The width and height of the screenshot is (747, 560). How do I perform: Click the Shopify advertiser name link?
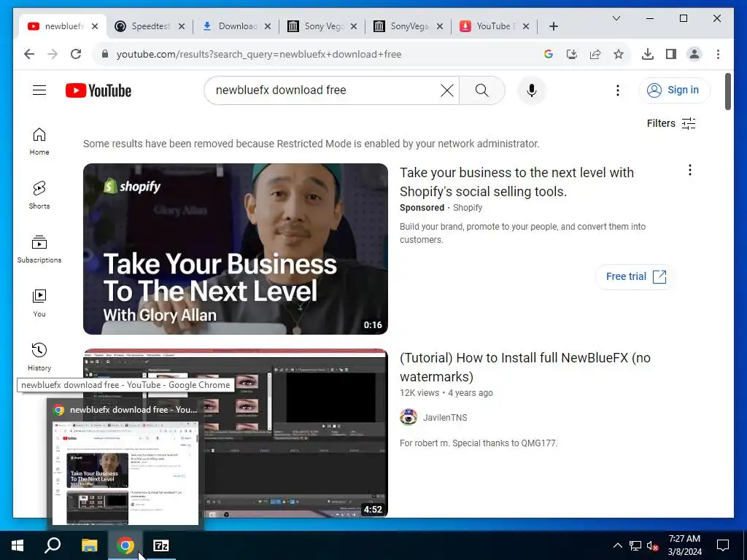pyautogui.click(x=468, y=208)
